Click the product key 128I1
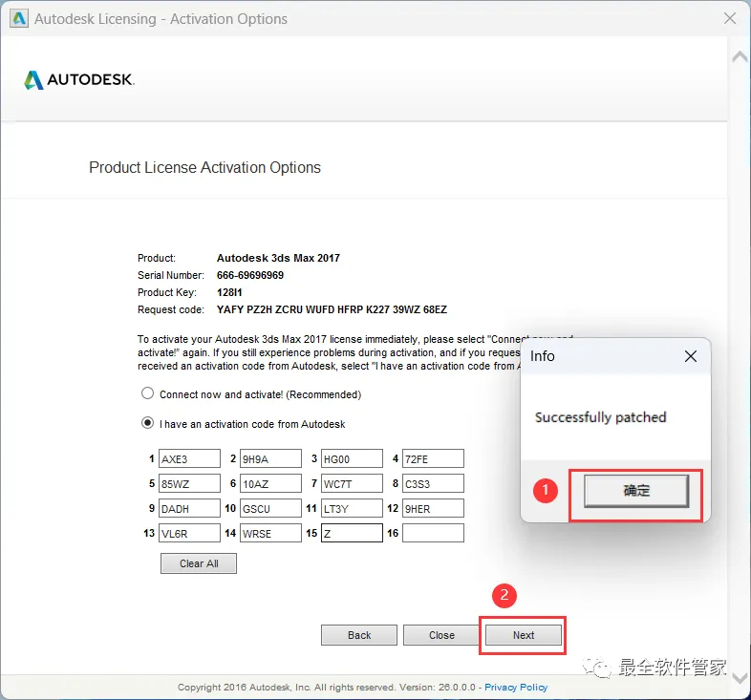The height and width of the screenshot is (700, 751). 229,292
